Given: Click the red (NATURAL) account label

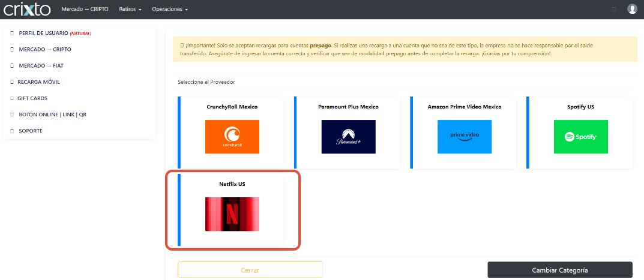Looking at the screenshot, I should coord(80,33).
